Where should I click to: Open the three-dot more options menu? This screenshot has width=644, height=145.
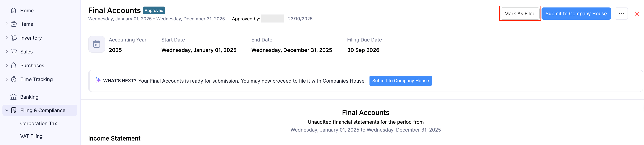click(x=621, y=14)
